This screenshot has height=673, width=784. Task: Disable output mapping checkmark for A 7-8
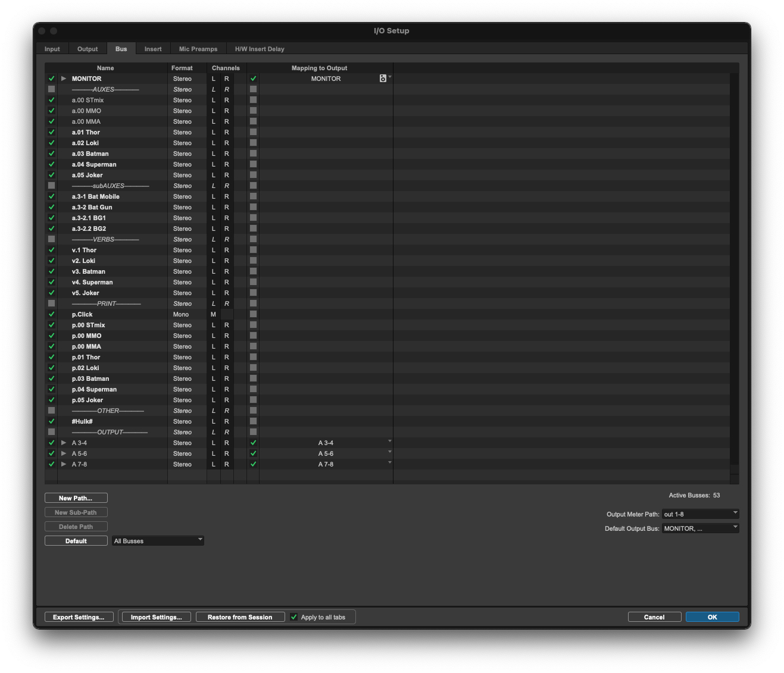pyautogui.click(x=253, y=464)
